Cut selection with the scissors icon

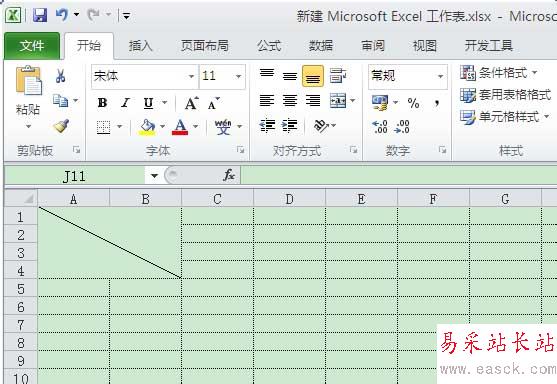click(60, 76)
